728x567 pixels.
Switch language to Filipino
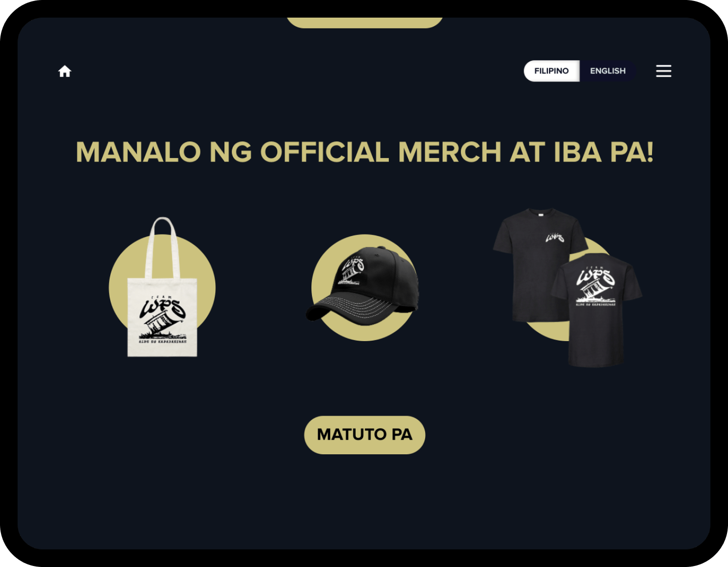click(551, 71)
